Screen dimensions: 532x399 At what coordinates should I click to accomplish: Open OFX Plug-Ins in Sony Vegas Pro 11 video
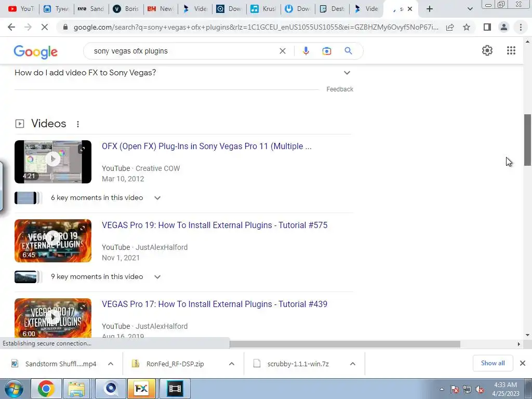pos(207,146)
